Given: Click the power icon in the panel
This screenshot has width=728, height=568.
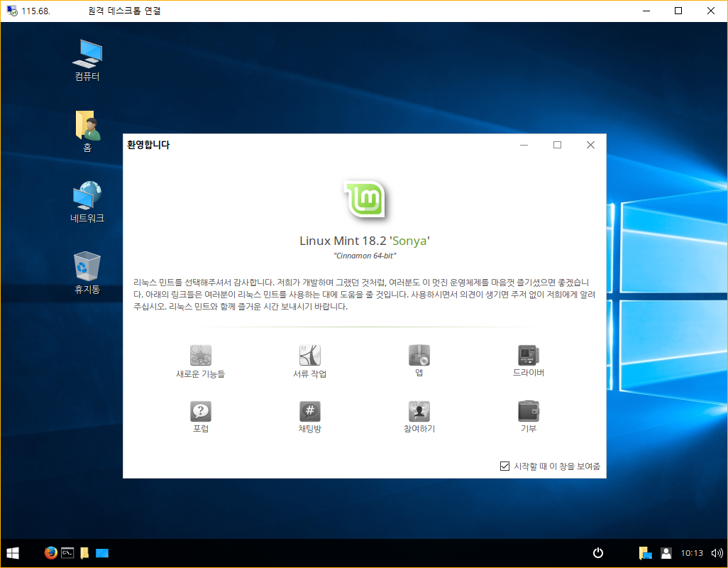Looking at the screenshot, I should [598, 552].
